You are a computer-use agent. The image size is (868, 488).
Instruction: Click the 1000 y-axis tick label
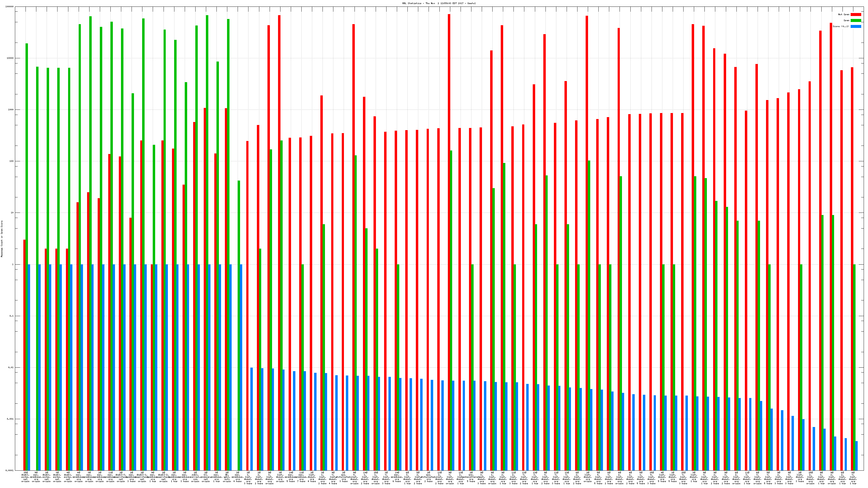[11, 110]
